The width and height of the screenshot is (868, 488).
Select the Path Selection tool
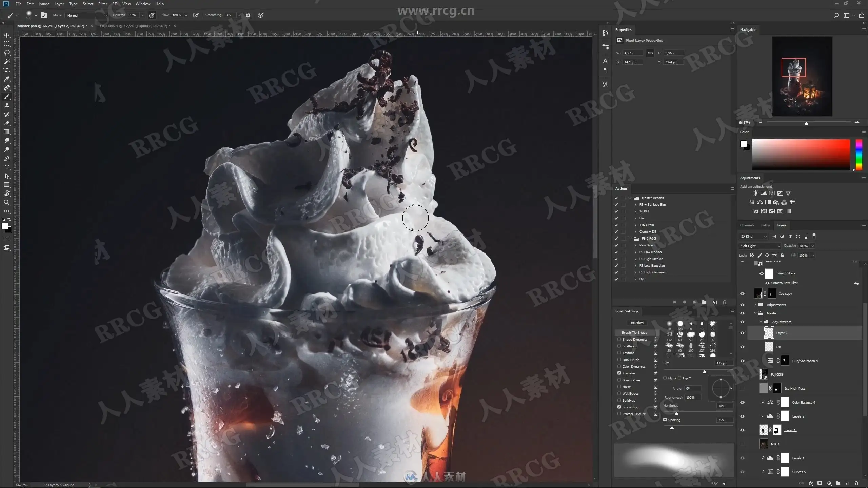click(7, 176)
